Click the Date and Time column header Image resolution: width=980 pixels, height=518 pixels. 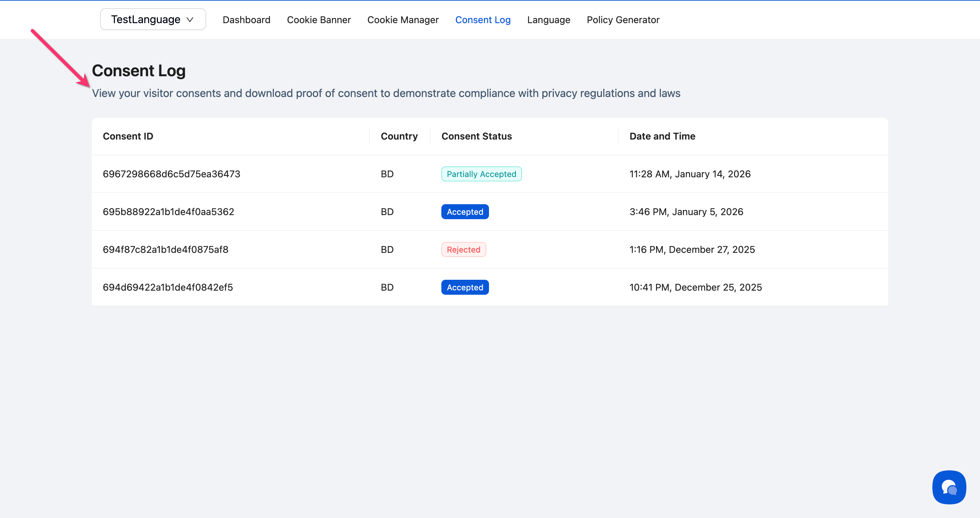(x=662, y=136)
